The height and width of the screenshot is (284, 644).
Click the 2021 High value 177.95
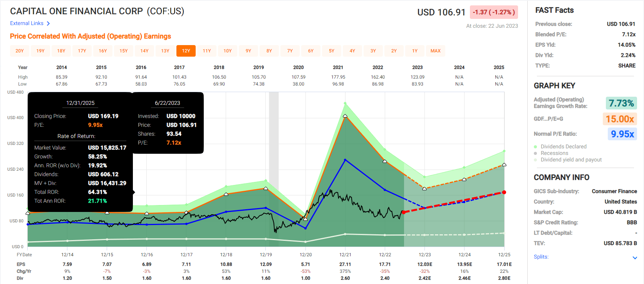[x=338, y=77]
